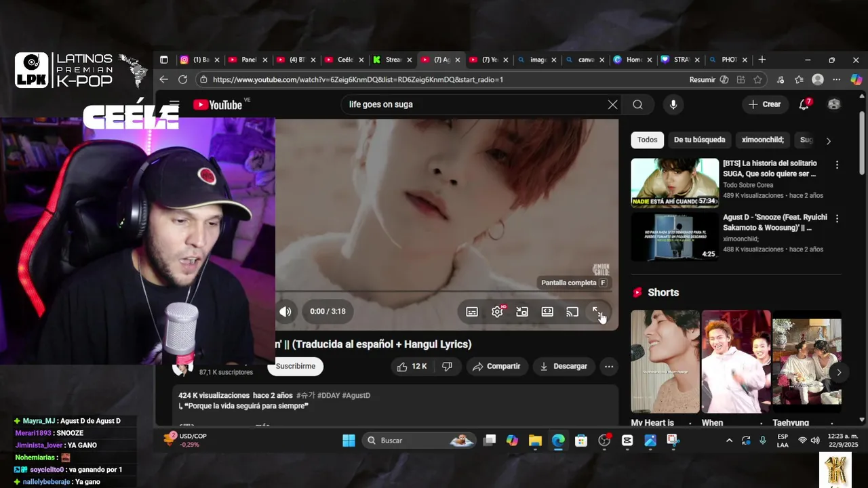868x488 pixels.
Task: Open the YouTube guide hamburger menu
Action: coord(174,104)
